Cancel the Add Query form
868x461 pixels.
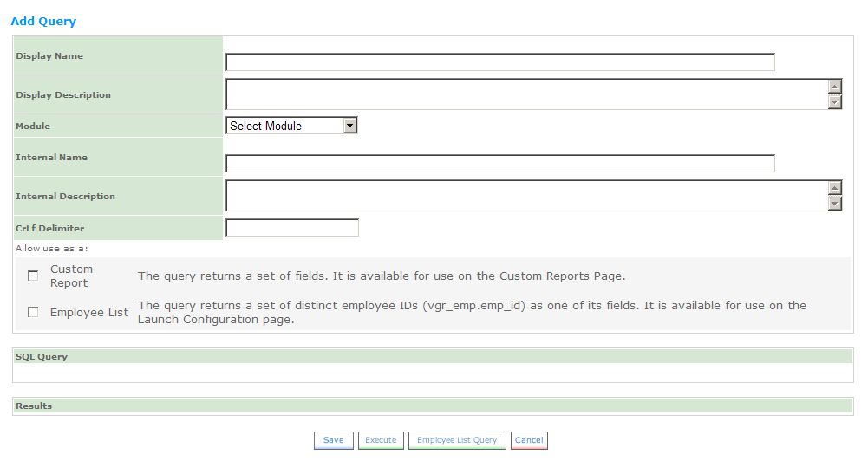(x=529, y=440)
